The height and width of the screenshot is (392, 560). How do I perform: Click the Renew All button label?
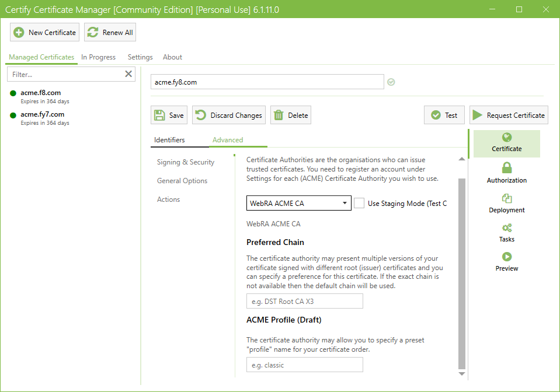click(x=117, y=33)
